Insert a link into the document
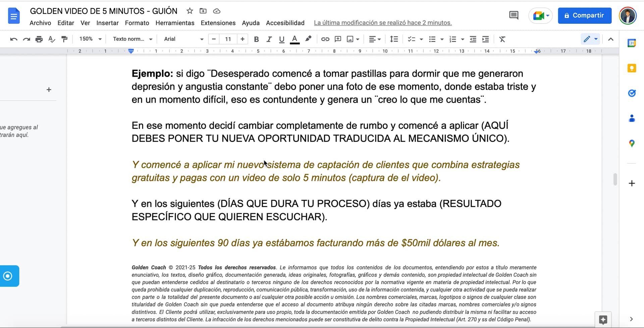 point(325,39)
